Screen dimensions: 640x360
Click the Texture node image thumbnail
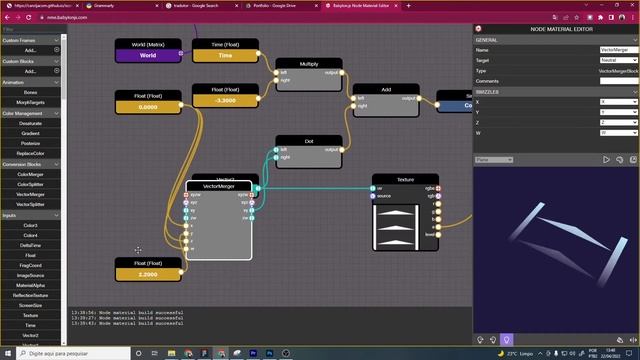coord(396,227)
